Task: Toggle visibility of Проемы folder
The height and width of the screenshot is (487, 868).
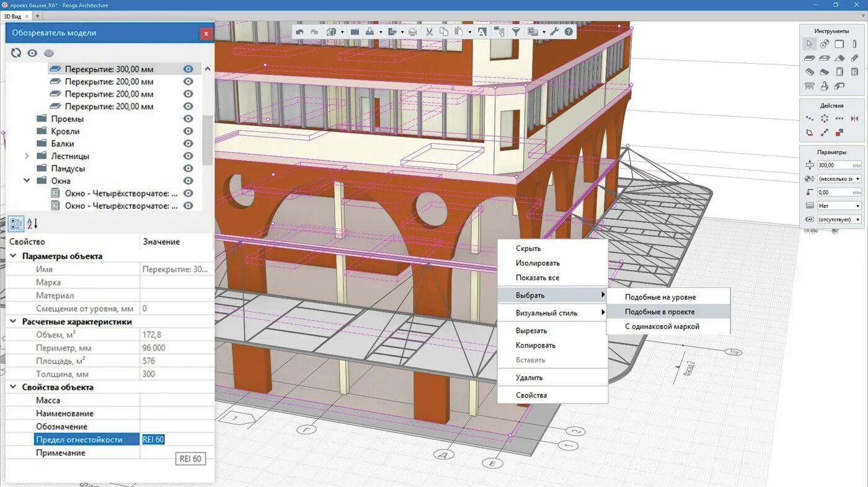Action: tap(188, 119)
